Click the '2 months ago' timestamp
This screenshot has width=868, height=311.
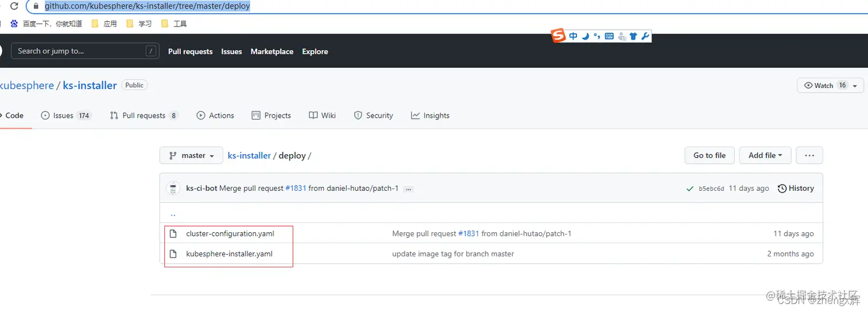pos(790,254)
